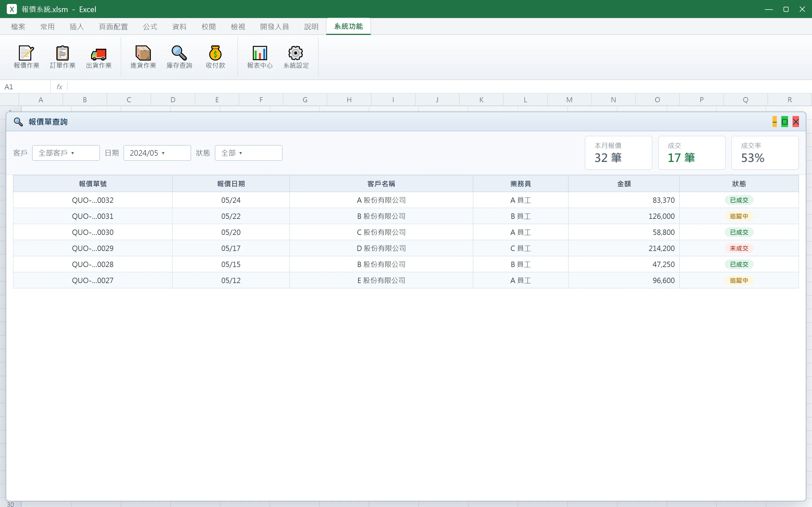Switch to the 常用 ribbon tab

[47, 26]
